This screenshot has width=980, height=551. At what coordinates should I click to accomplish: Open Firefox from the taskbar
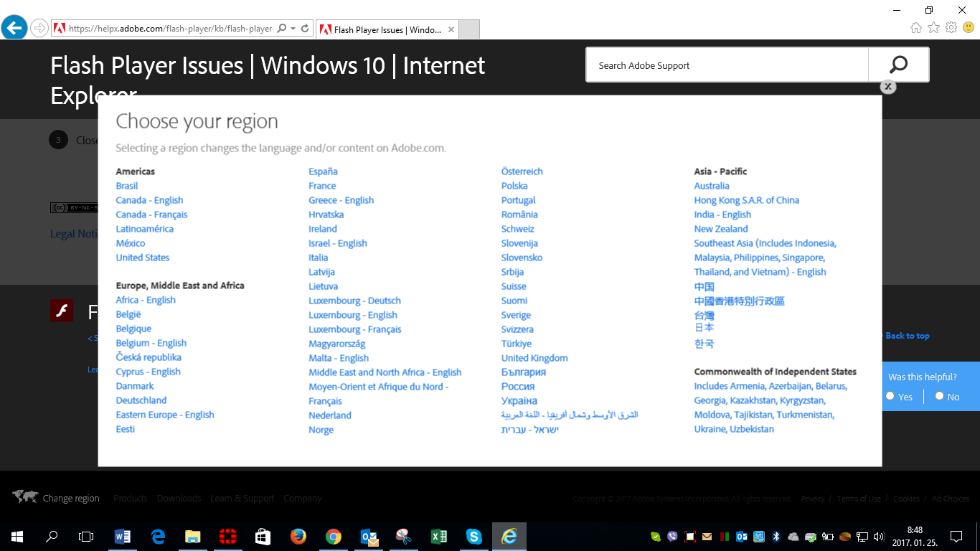(x=298, y=537)
